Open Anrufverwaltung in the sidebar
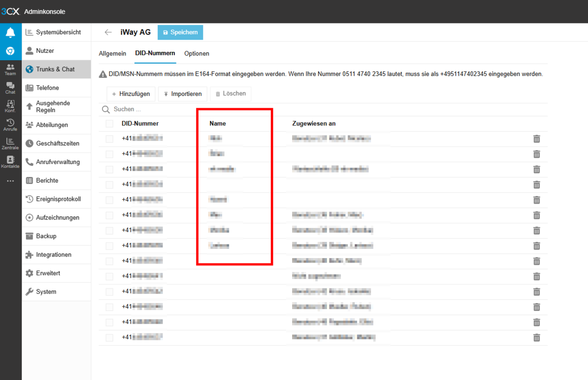 [x=56, y=162]
